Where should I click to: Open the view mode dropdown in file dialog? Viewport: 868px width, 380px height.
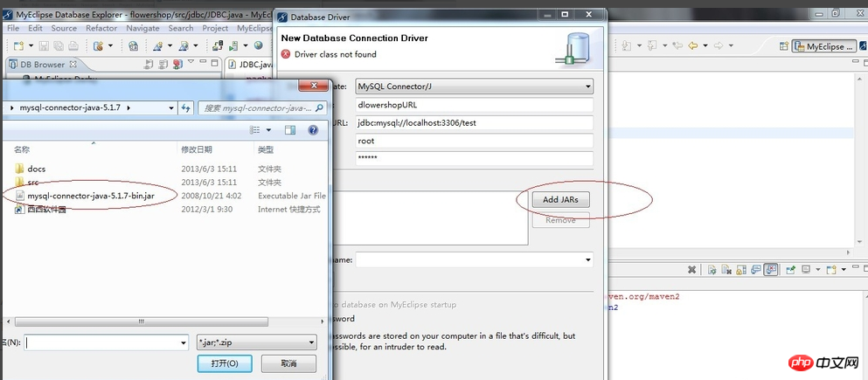point(268,130)
